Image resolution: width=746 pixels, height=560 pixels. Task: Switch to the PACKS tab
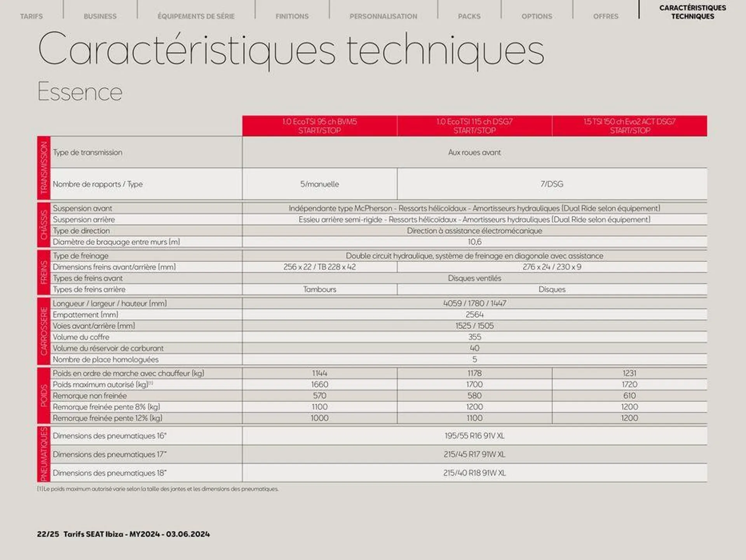(x=469, y=16)
